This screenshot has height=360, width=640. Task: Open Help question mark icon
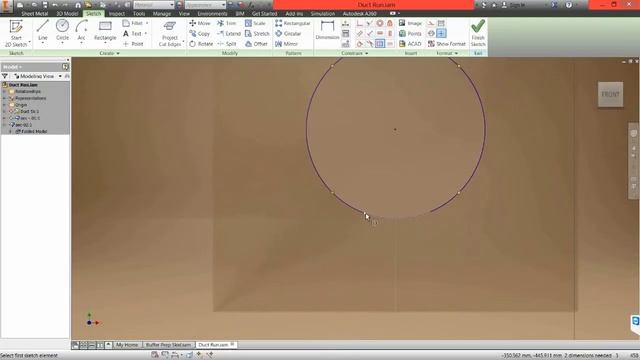click(x=569, y=5)
